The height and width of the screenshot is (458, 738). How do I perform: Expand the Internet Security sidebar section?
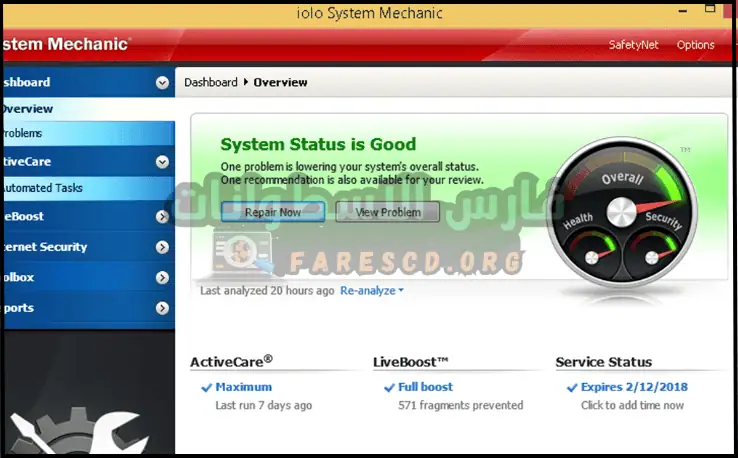click(162, 247)
